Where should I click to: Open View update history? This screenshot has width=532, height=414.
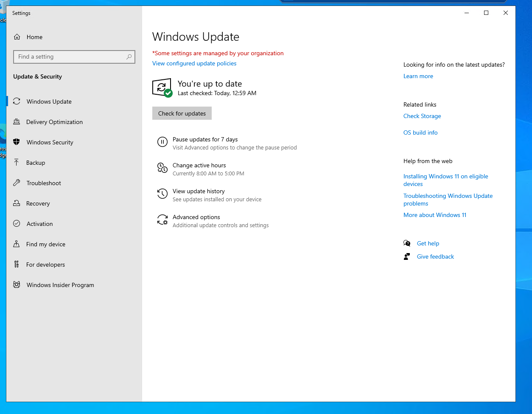(199, 191)
